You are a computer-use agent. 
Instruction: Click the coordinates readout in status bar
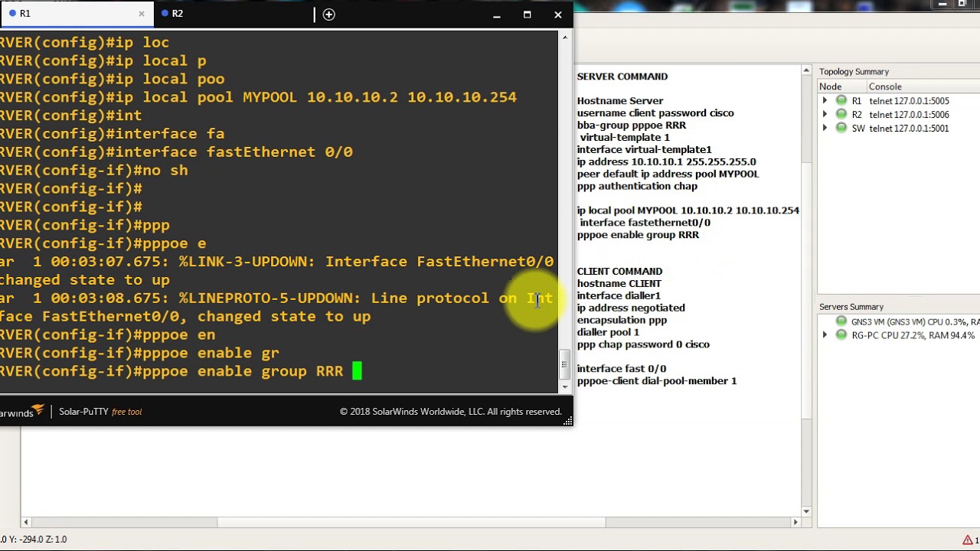coord(34,540)
